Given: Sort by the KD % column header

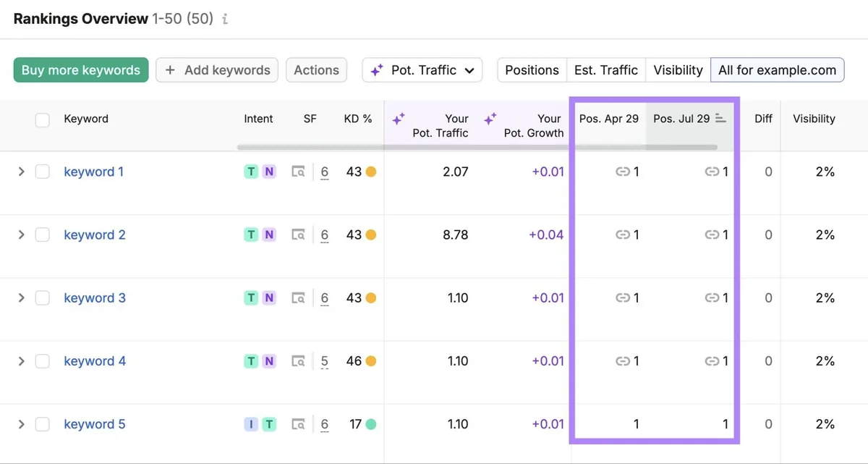Looking at the screenshot, I should point(358,119).
